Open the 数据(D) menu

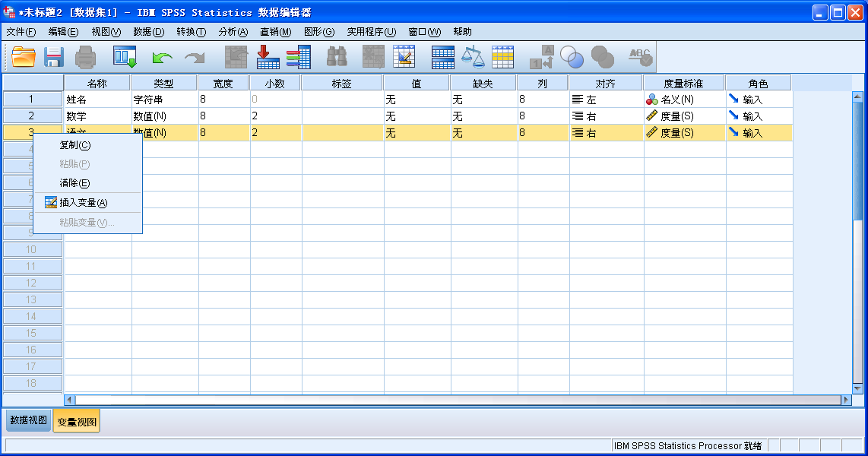click(x=149, y=32)
